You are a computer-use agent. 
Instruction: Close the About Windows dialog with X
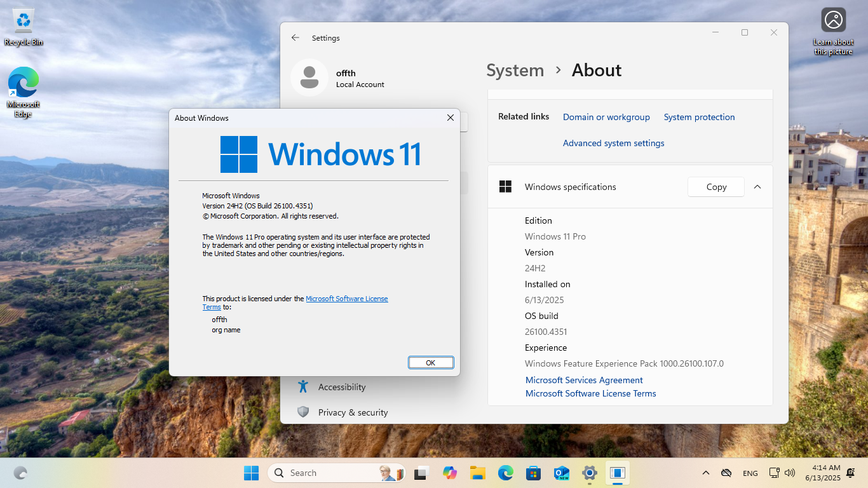pos(451,118)
